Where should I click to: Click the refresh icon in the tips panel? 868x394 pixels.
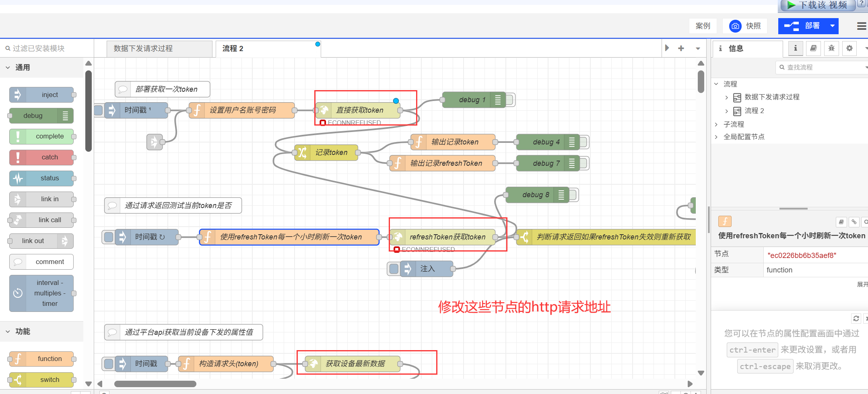pyautogui.click(x=856, y=318)
